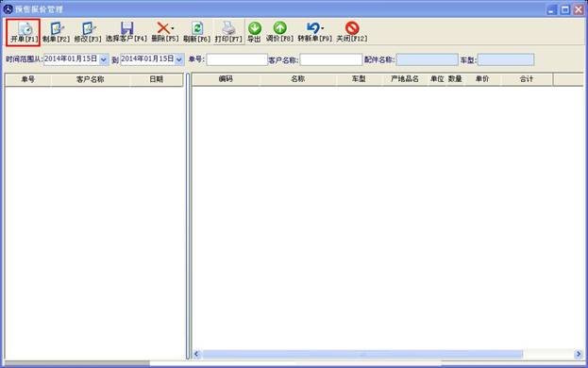Expand the arrow beside the 删除 icon
The height and width of the screenshot is (368, 588).
point(173,28)
